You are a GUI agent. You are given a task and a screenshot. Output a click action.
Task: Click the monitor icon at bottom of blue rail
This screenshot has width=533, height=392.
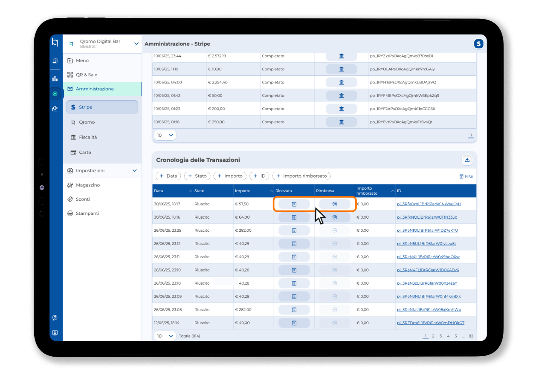[x=55, y=333]
